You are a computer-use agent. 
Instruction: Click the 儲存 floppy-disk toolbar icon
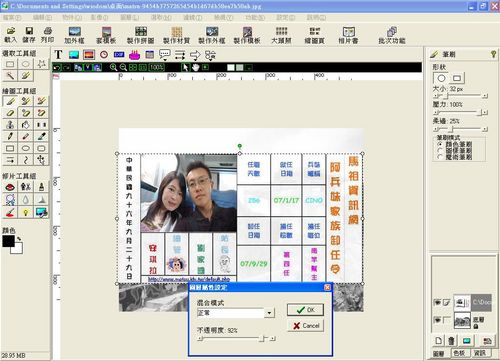[x=29, y=35]
